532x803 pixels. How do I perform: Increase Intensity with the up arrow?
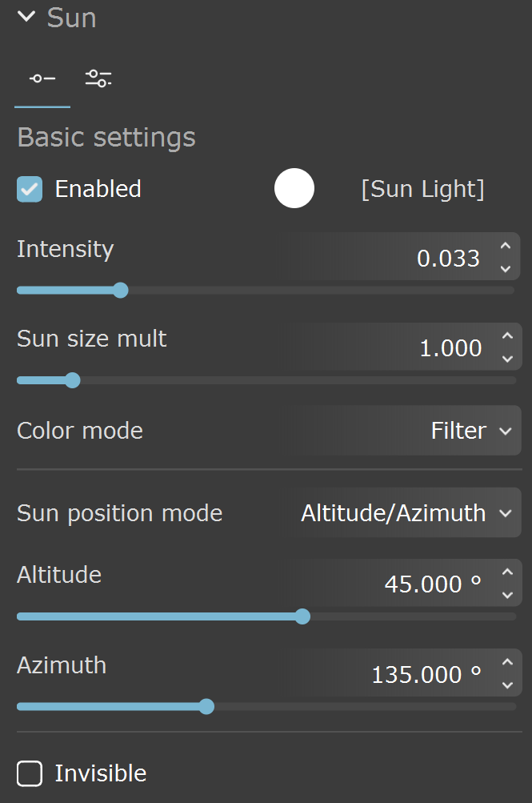click(506, 246)
